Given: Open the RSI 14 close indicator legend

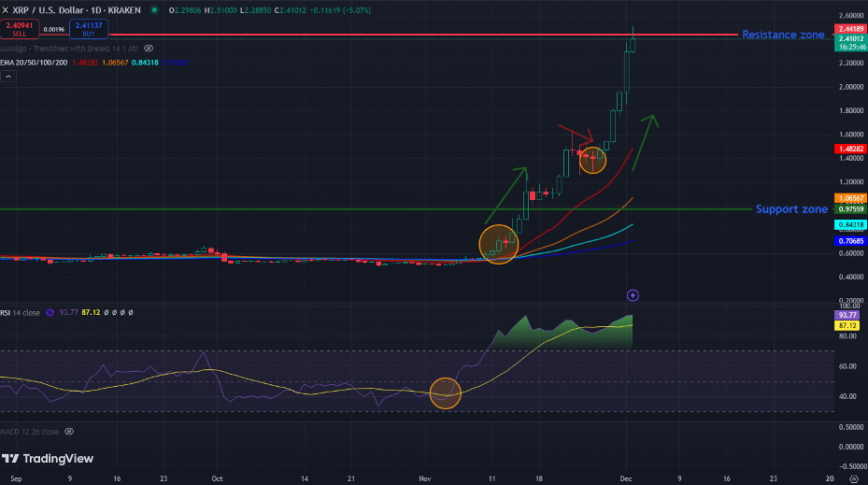Looking at the screenshot, I should (21, 312).
